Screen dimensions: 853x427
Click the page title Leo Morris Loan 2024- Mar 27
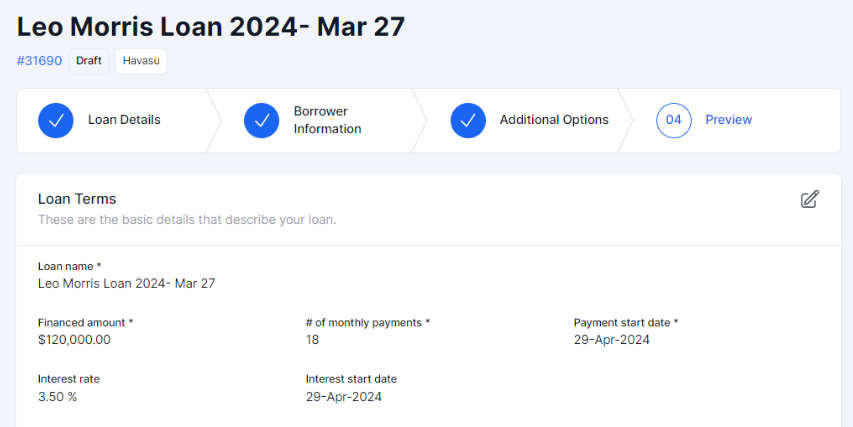pyautogui.click(x=210, y=26)
